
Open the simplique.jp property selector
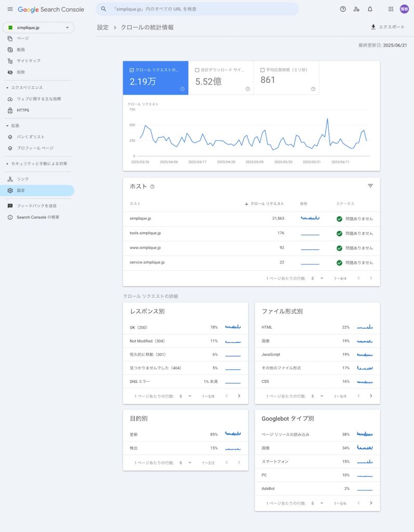(38, 28)
